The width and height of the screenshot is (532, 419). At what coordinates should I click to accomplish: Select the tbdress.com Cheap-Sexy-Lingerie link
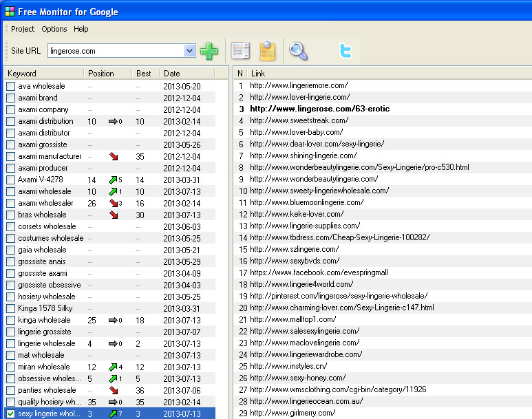(339, 237)
